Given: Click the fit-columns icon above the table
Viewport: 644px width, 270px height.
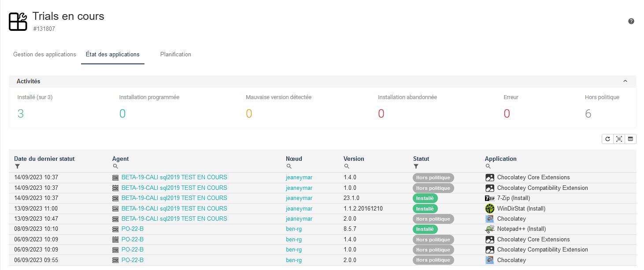Looking at the screenshot, I should pos(619,139).
